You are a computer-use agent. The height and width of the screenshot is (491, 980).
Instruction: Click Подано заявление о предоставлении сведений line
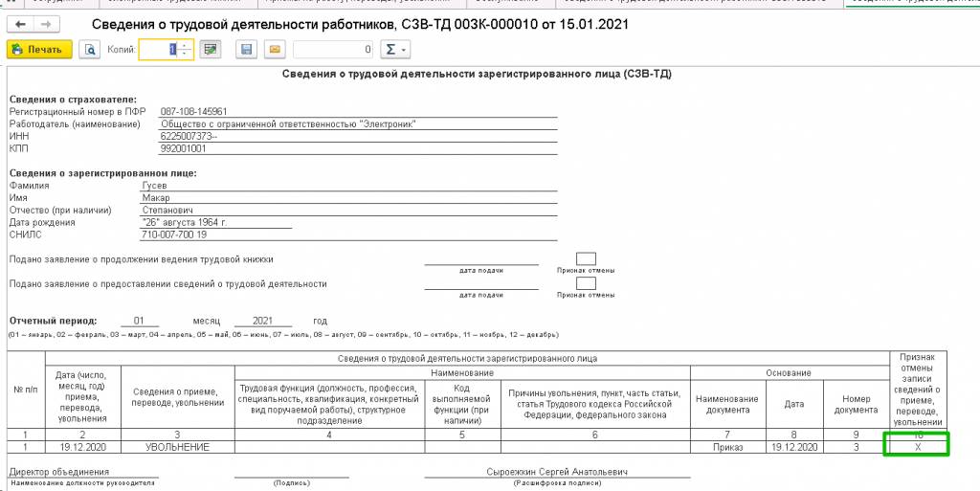[168, 283]
